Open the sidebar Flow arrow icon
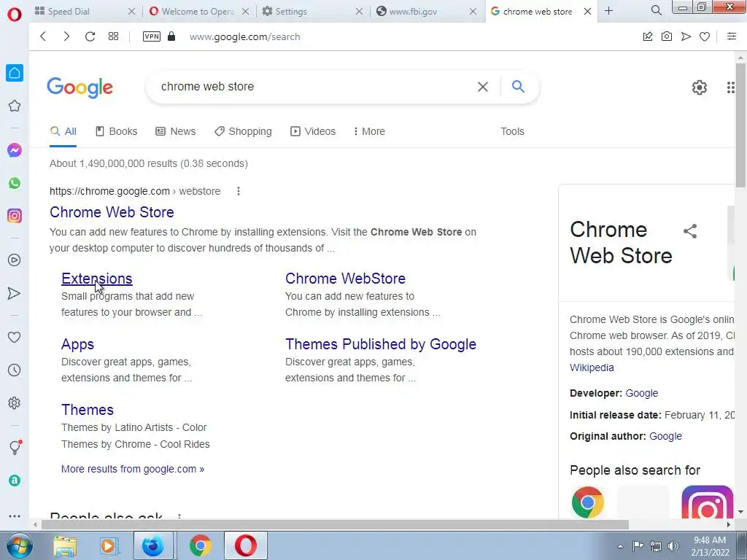747x560 pixels. [15, 293]
